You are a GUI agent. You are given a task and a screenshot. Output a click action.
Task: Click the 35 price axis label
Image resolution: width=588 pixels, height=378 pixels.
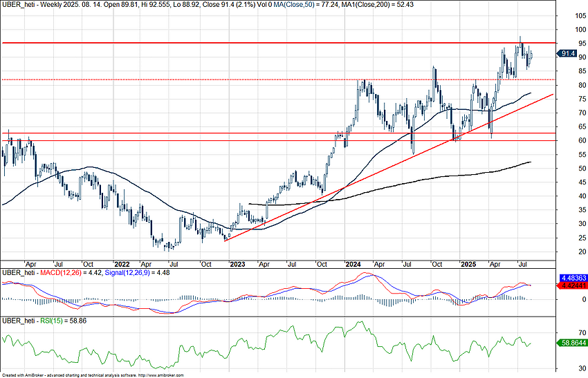[582, 210]
